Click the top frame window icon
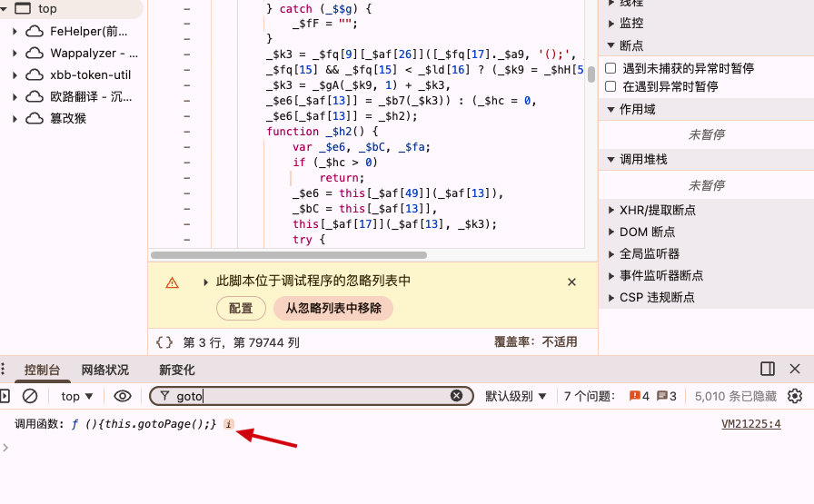 click(x=23, y=8)
